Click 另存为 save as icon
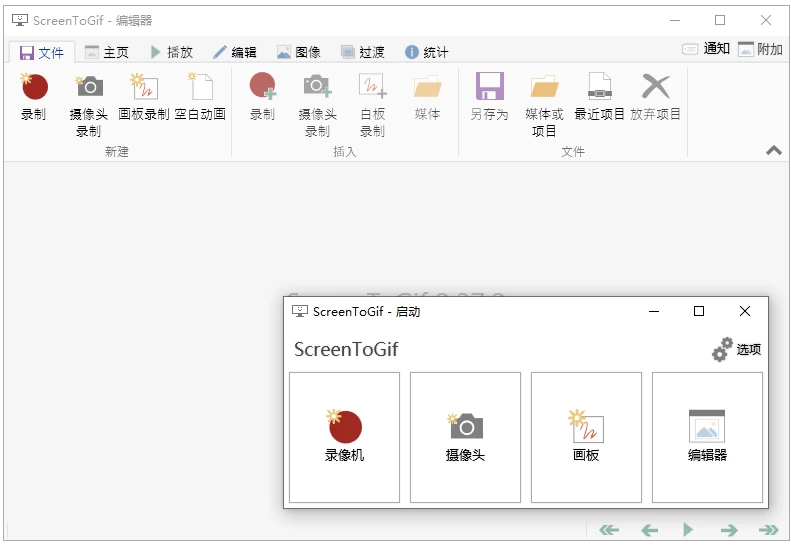Screen dimensions: 791x545 [489, 88]
